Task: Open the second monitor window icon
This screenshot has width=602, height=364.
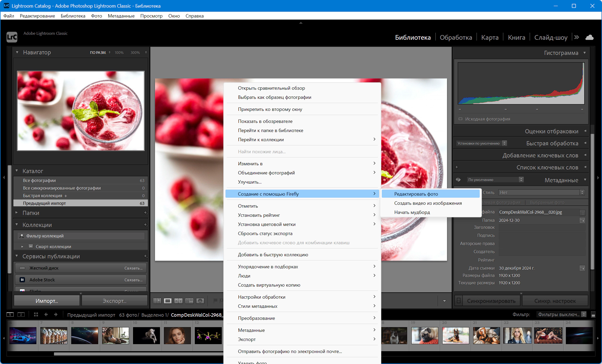Action: tap(21, 315)
